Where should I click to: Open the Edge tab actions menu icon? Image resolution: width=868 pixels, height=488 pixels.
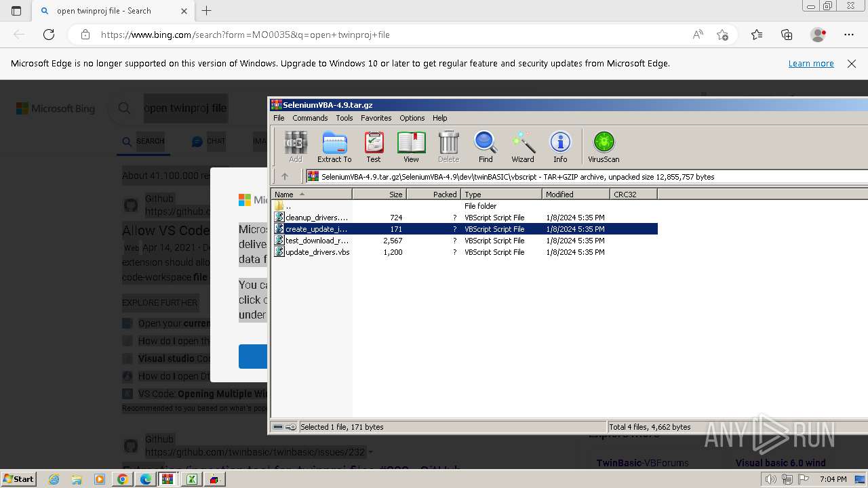pyautogui.click(x=16, y=11)
